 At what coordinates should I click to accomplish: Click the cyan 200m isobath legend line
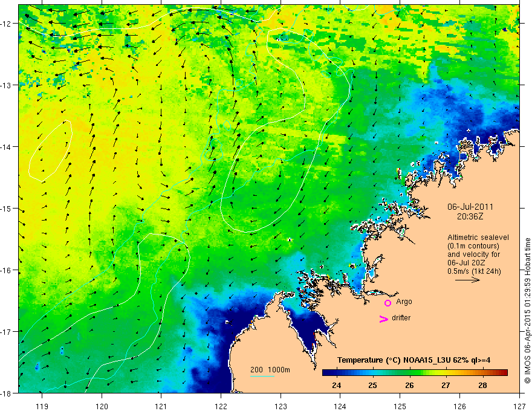coord(262,376)
